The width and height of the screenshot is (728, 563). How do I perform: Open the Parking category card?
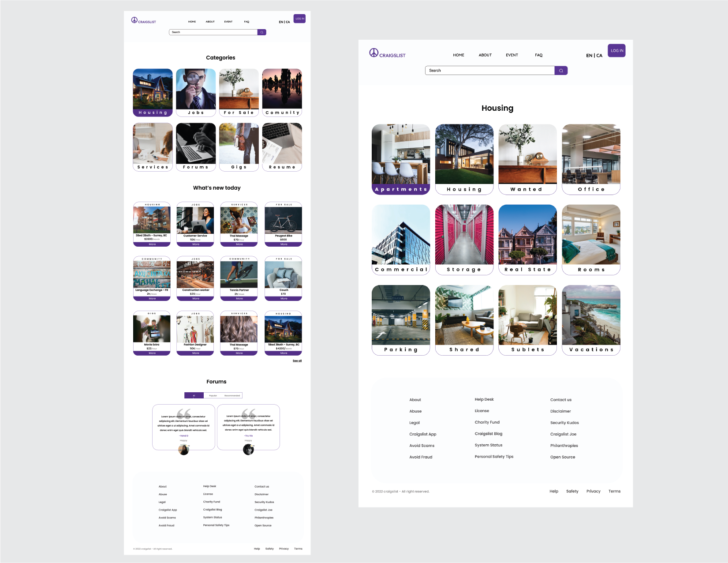click(x=401, y=320)
